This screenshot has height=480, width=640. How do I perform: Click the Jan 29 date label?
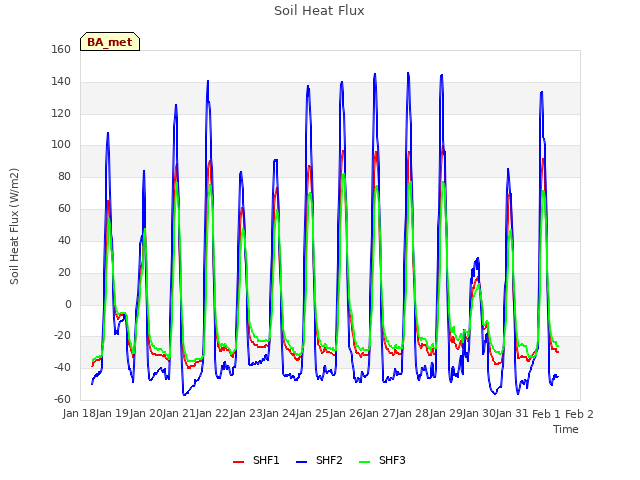446,414
